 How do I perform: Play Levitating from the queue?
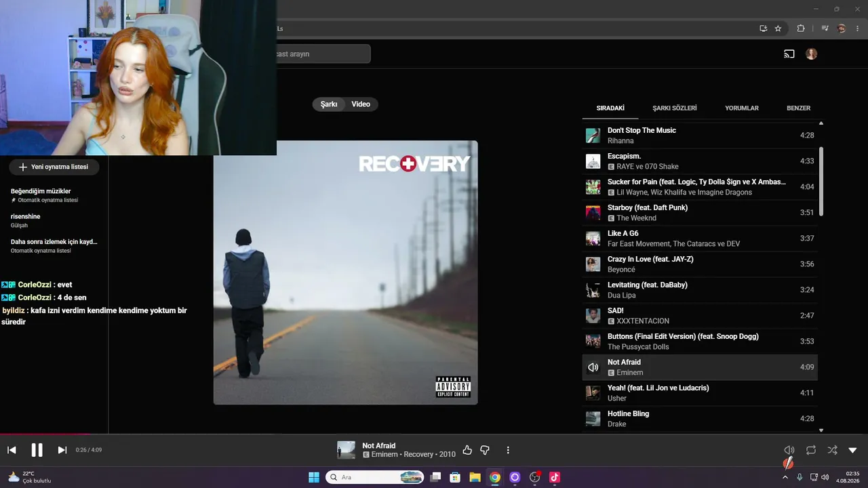700,290
